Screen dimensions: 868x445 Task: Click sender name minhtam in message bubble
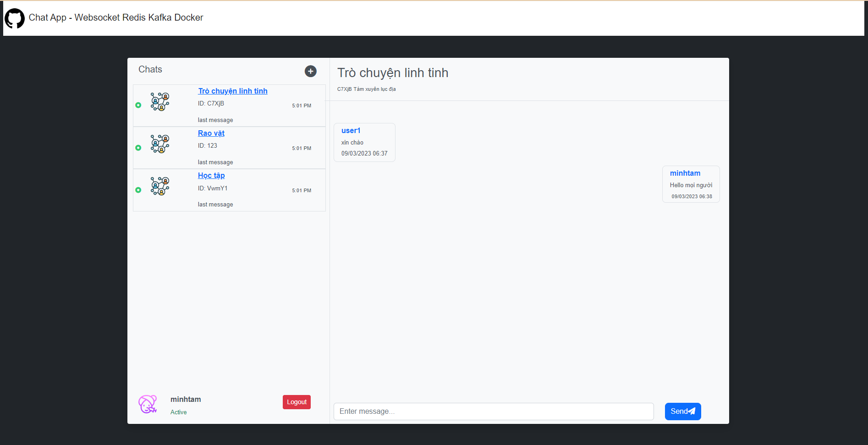click(685, 173)
